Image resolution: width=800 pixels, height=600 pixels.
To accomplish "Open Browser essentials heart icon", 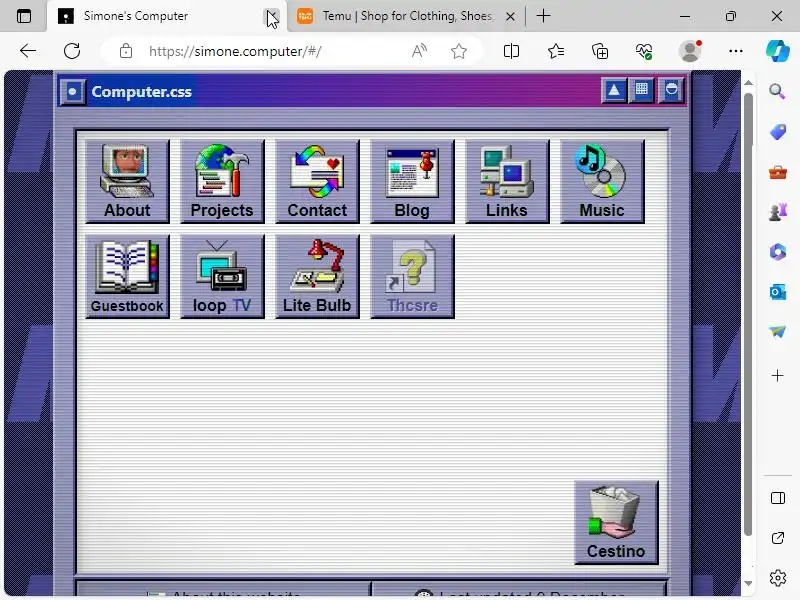I will coord(644,51).
